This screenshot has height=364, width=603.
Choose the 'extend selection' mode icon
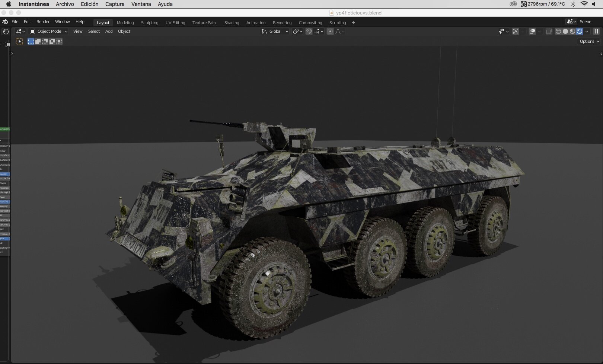[38, 41]
